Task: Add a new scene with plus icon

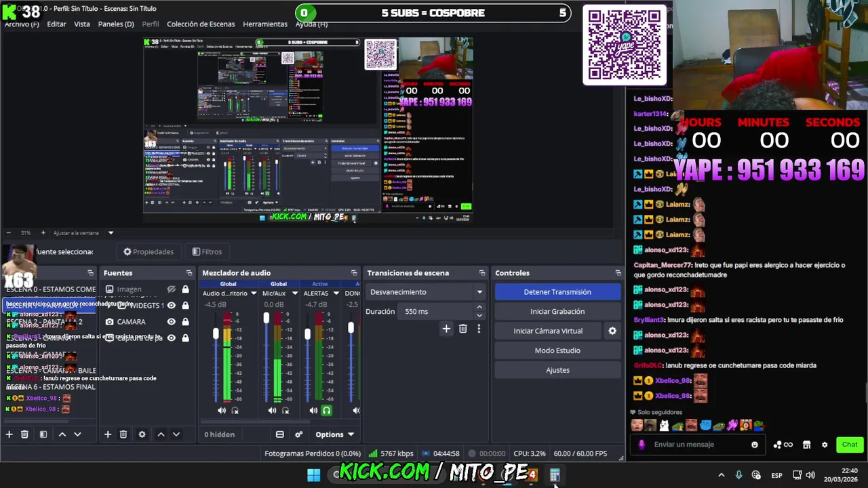Action: pos(9,434)
